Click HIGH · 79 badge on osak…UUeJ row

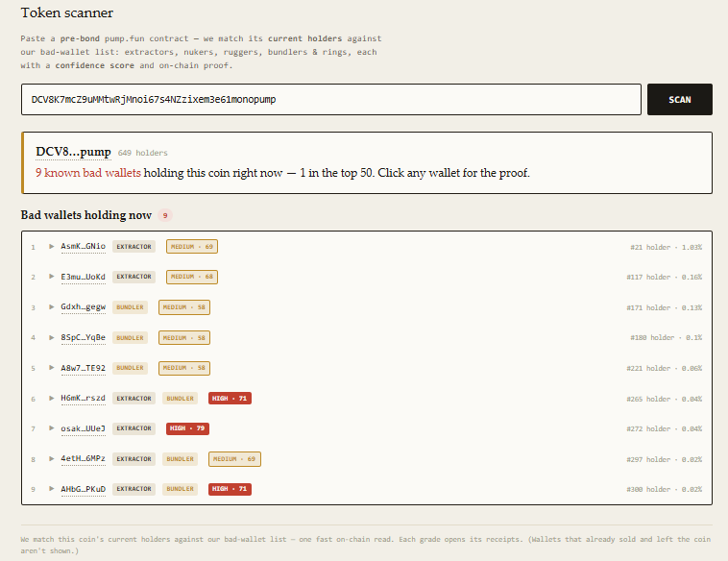pyautogui.click(x=187, y=428)
